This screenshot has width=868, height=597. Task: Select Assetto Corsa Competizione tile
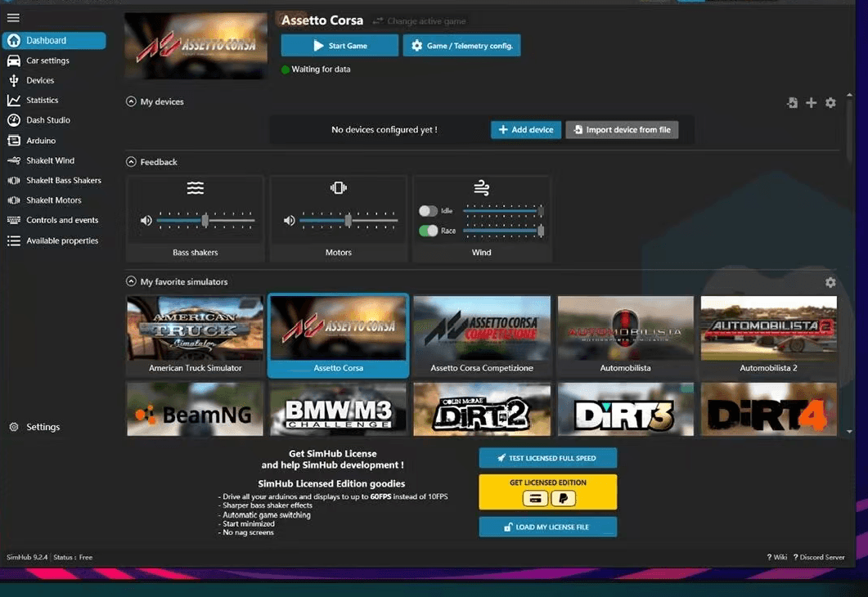tap(482, 336)
